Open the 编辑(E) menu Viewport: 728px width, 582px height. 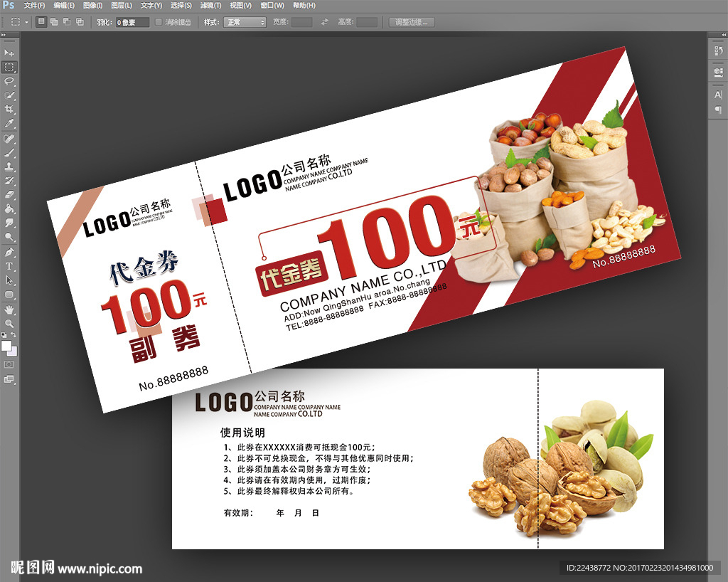click(x=63, y=6)
